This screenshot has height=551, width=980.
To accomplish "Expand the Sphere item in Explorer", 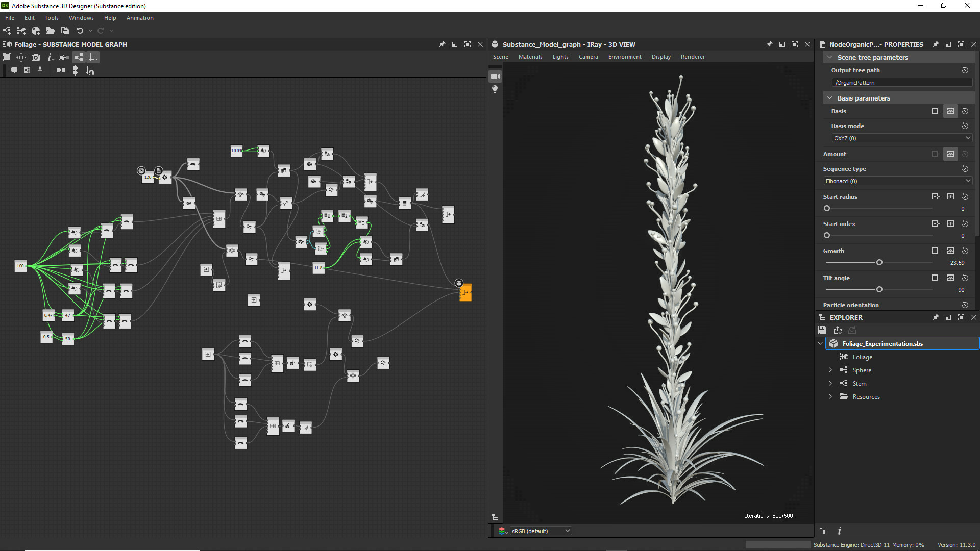I will [830, 370].
